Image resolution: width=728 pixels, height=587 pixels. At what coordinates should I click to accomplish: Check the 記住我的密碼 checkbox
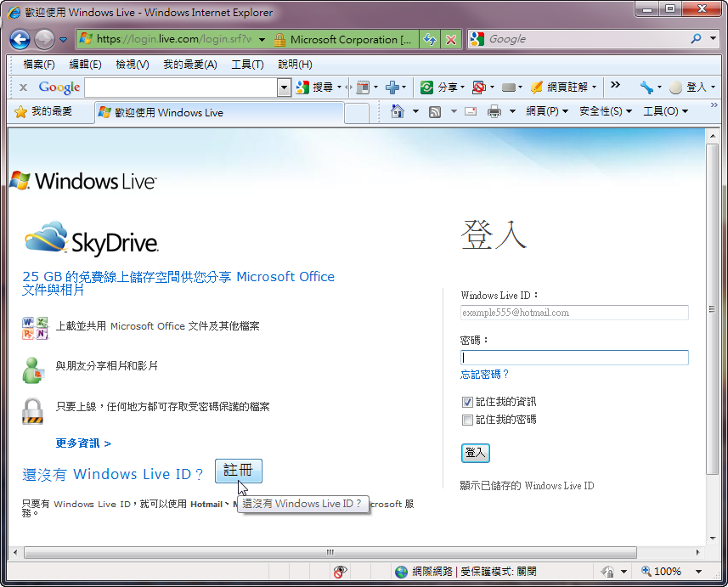click(467, 420)
